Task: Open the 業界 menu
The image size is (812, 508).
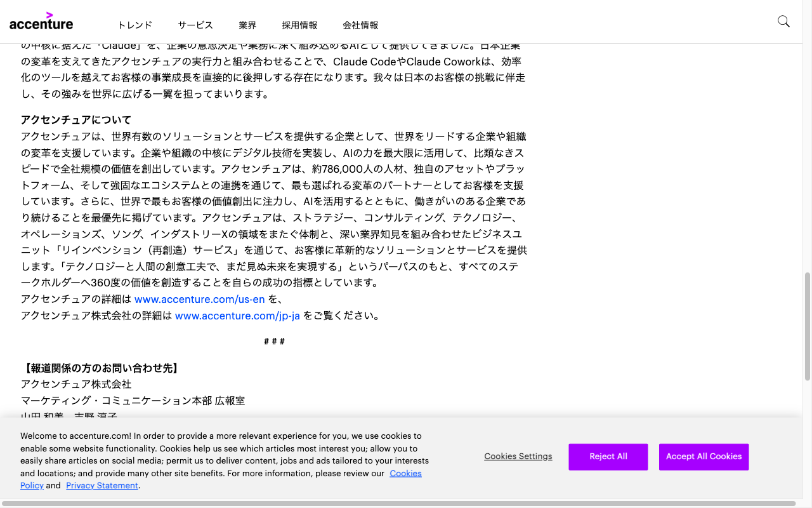Action: click(247, 25)
